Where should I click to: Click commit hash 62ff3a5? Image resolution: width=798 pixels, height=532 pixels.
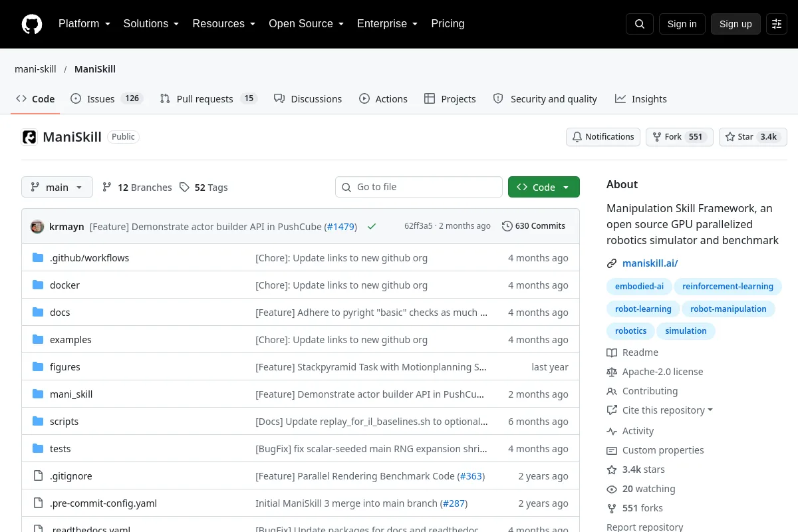pyautogui.click(x=418, y=226)
